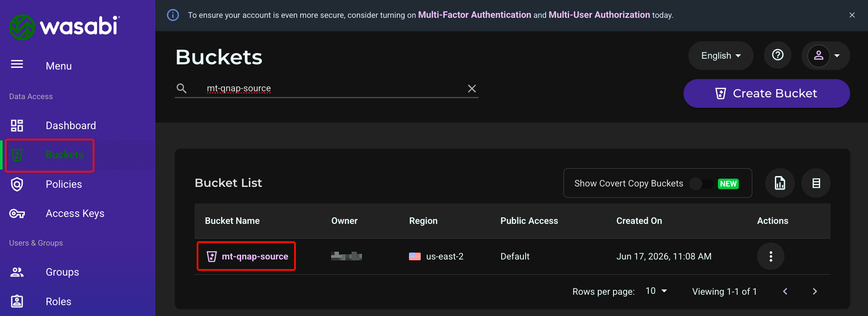This screenshot has height=316, width=868.
Task: Click the Wasabi logo
Action: (x=64, y=27)
